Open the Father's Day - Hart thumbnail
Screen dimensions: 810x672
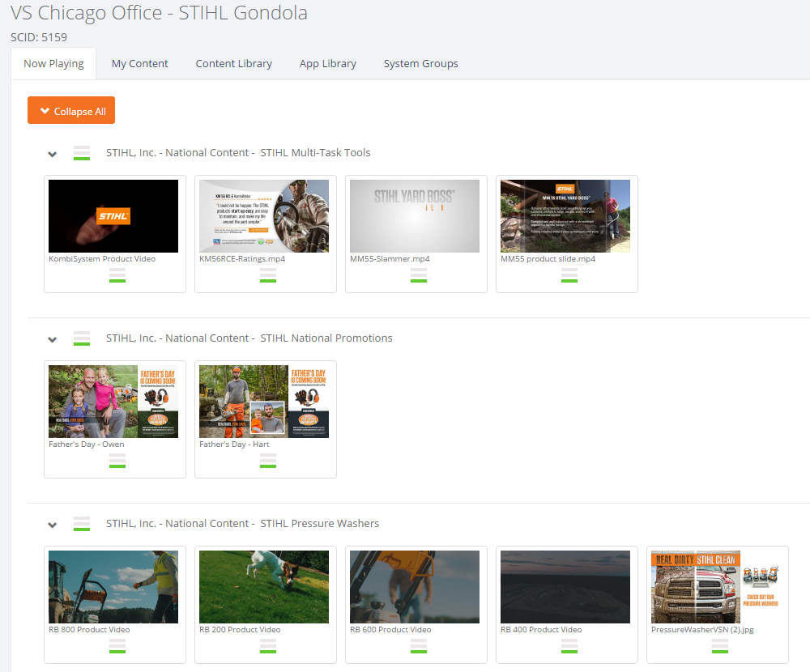pos(264,402)
